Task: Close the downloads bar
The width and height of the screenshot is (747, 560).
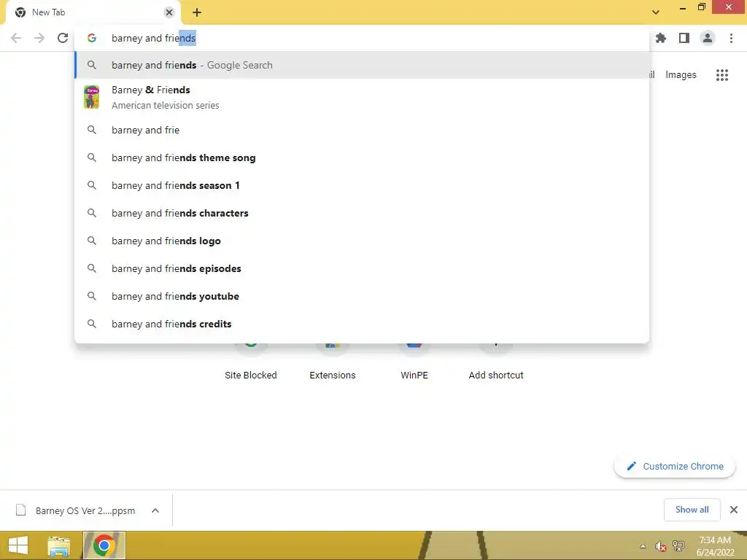Action: tap(734, 510)
